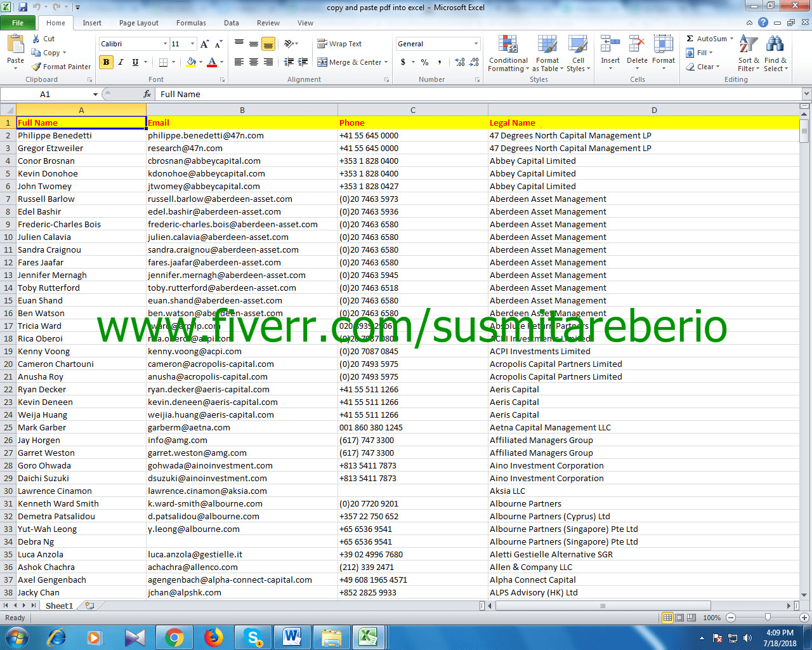Apply Comma Style format
The height and width of the screenshot is (650, 812).
pos(440,62)
